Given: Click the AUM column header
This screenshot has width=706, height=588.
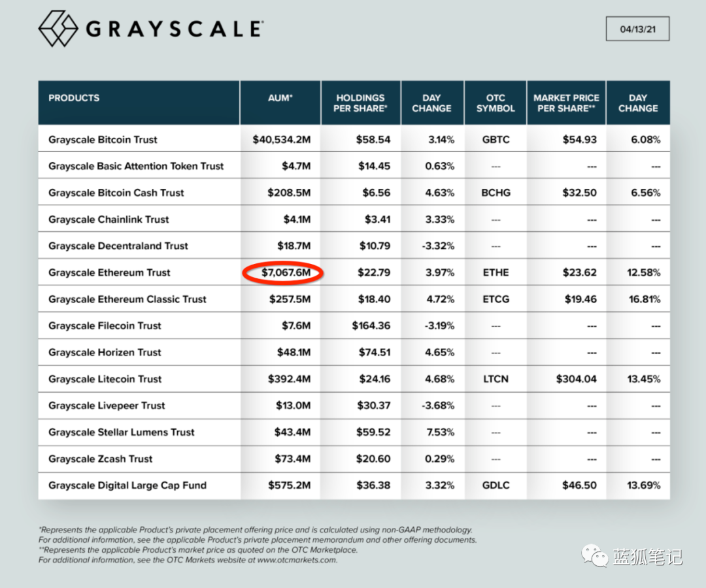Looking at the screenshot, I should pyautogui.click(x=280, y=98).
